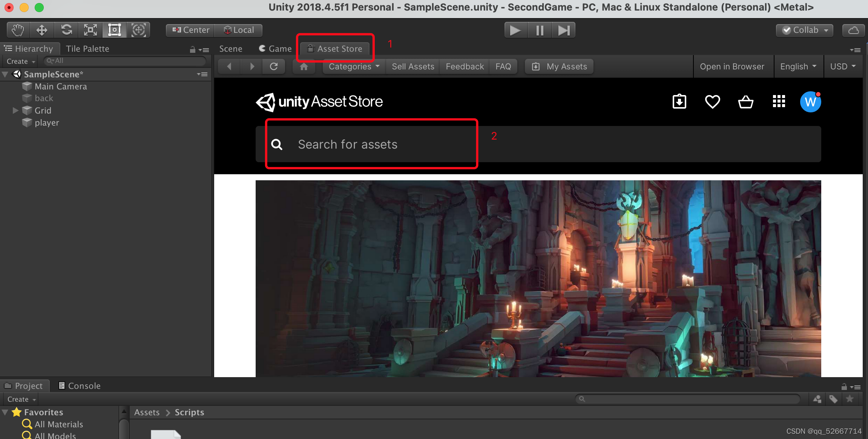Screen dimensions: 868x439
Task: Toggle the Local rotation handle button
Action: coord(239,30)
